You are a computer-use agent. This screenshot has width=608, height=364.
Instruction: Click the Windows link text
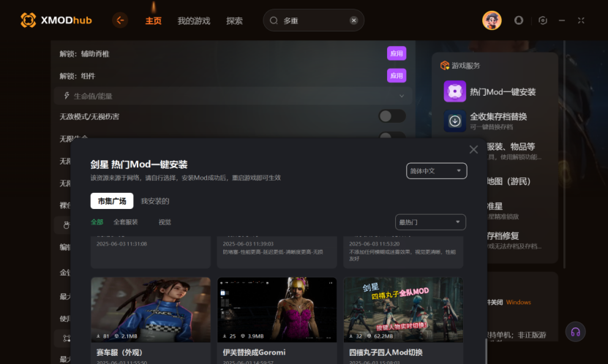[519, 302]
